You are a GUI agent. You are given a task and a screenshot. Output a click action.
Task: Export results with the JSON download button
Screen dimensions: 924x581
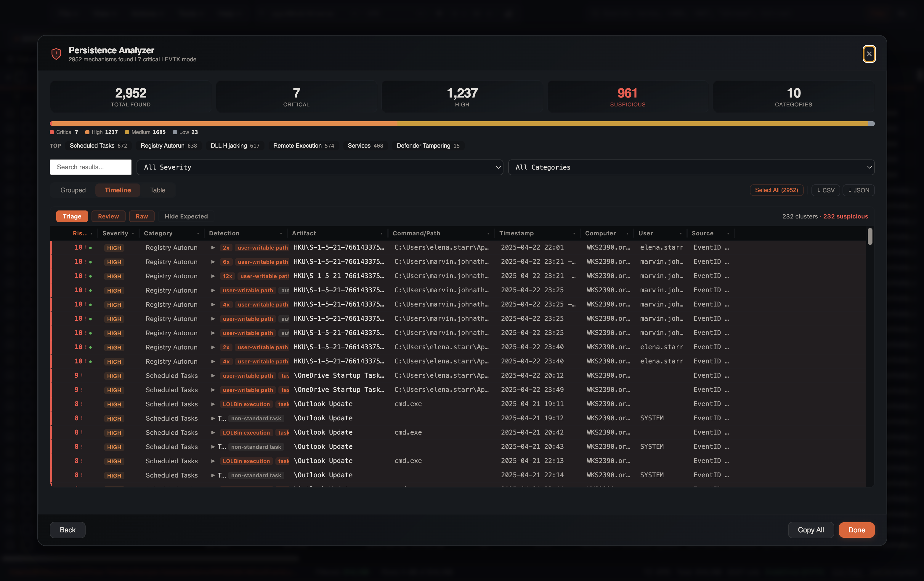858,190
